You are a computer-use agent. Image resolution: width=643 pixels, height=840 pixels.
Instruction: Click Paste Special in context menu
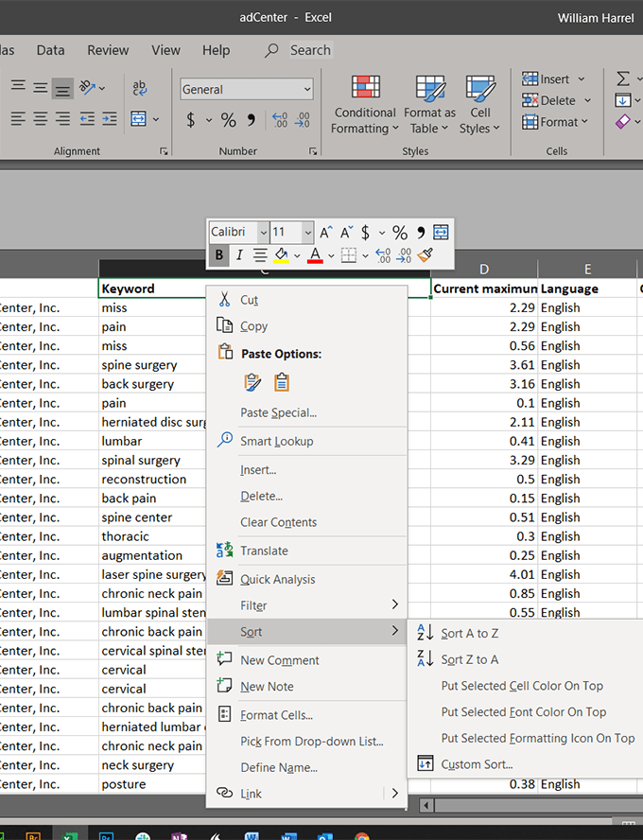278,412
